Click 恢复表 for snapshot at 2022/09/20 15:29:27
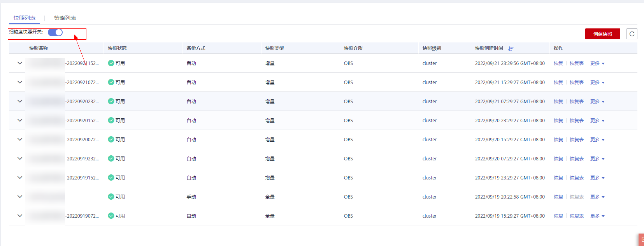Viewport: 644px width, 246px height. (x=577, y=139)
